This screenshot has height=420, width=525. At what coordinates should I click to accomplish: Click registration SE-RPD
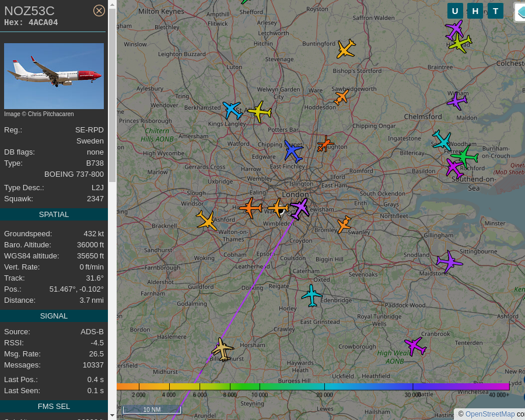pyautogui.click(x=89, y=130)
